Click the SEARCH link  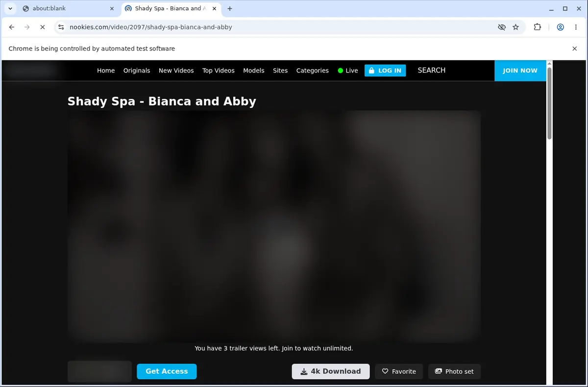432,70
